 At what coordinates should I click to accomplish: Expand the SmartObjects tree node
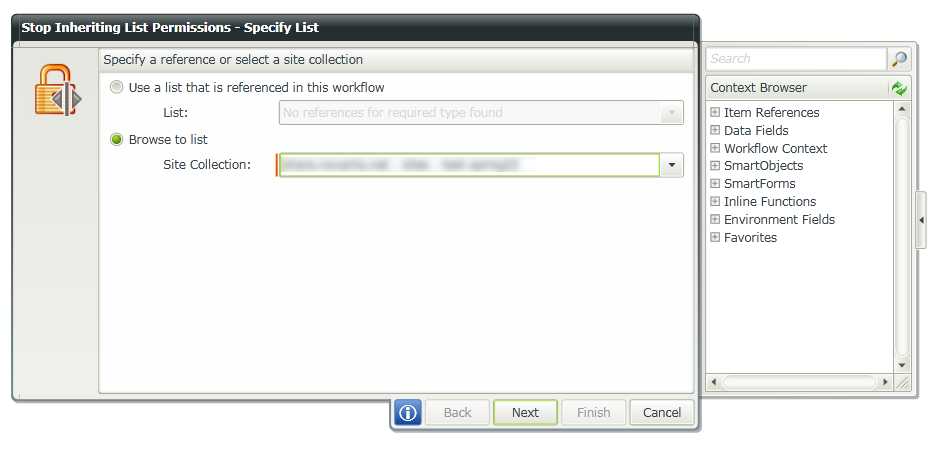click(715, 166)
